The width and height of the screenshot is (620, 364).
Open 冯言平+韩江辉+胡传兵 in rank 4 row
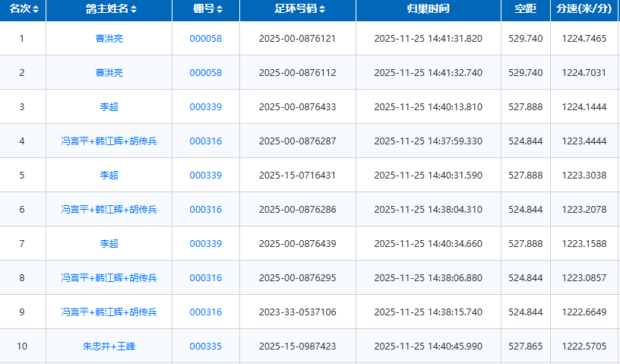[109, 141]
